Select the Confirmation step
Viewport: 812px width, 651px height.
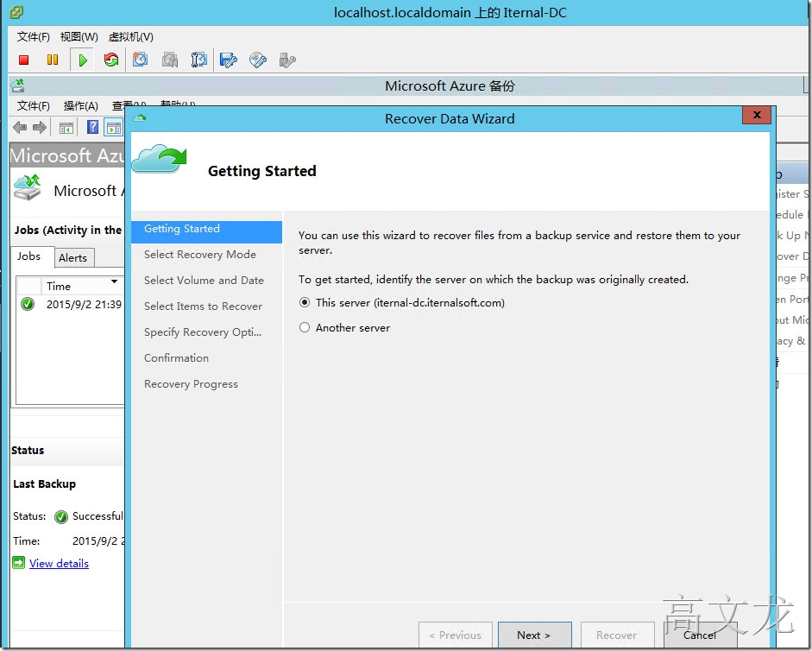pos(176,358)
